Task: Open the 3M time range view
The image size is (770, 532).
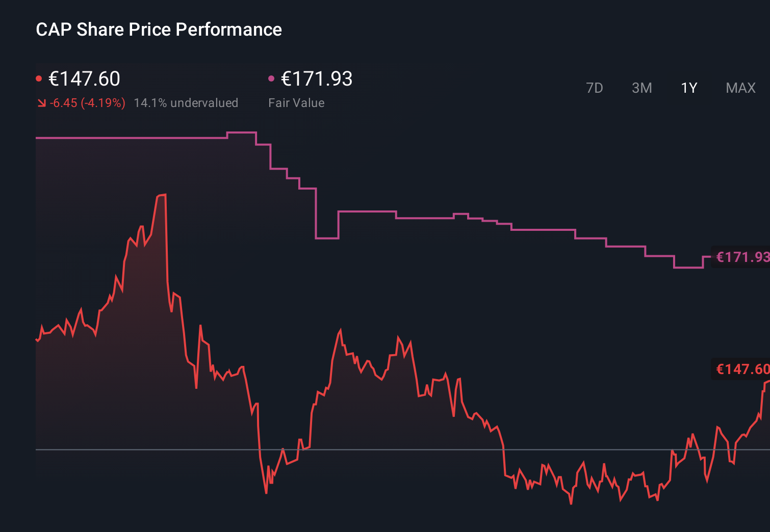Action: [x=641, y=88]
